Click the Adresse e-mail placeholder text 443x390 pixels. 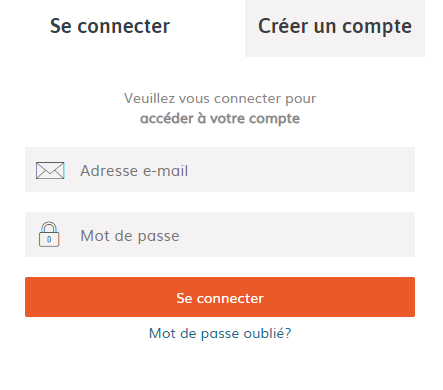pyautogui.click(x=134, y=171)
